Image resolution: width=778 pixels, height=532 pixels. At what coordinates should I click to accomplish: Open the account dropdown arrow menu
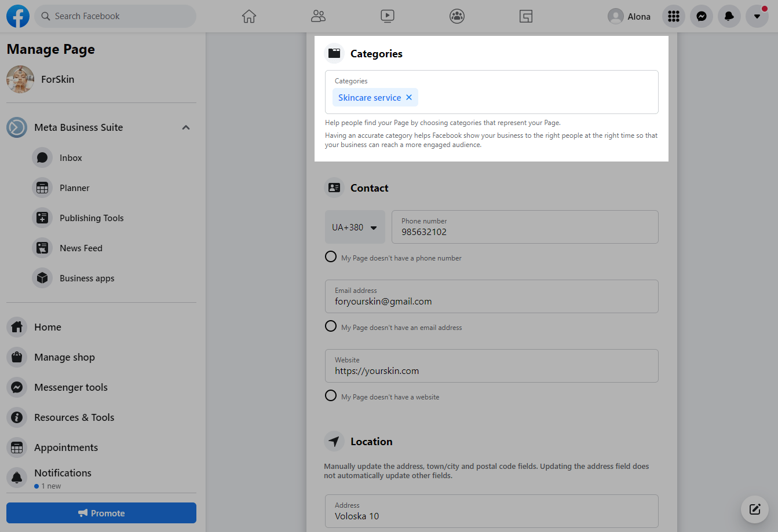click(757, 16)
